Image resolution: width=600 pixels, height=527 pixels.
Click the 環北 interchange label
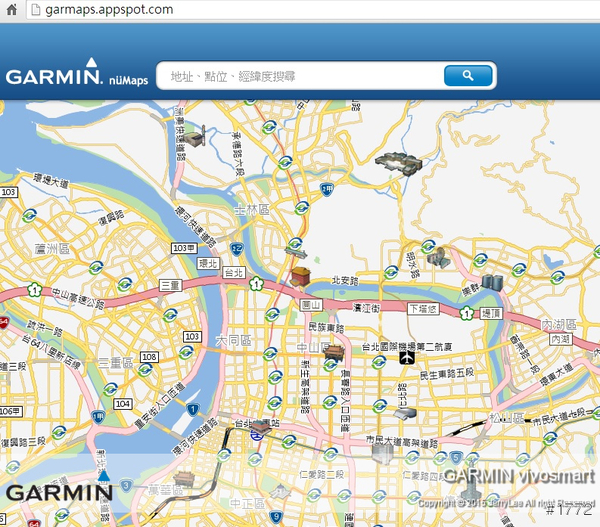tap(208, 264)
